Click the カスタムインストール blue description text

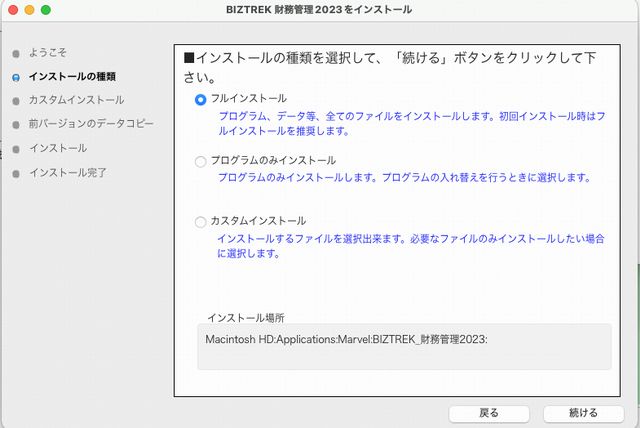pyautogui.click(x=411, y=246)
